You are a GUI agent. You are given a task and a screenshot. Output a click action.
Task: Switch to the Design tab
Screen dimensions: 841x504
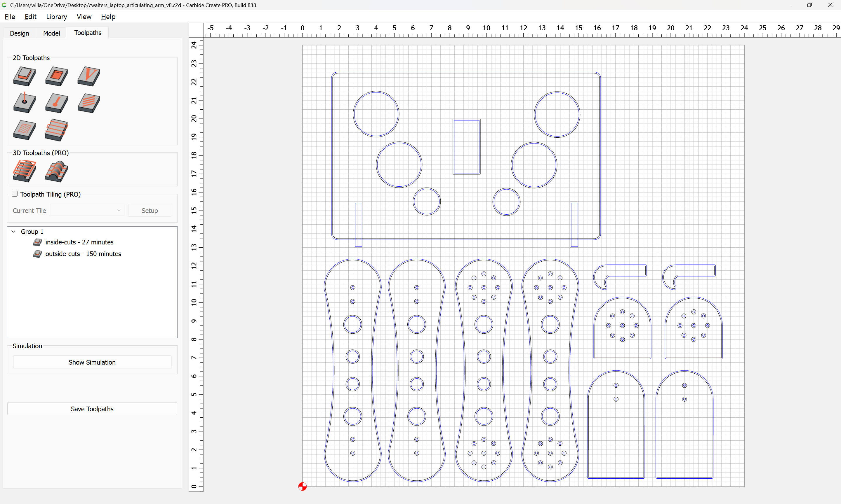coord(19,33)
